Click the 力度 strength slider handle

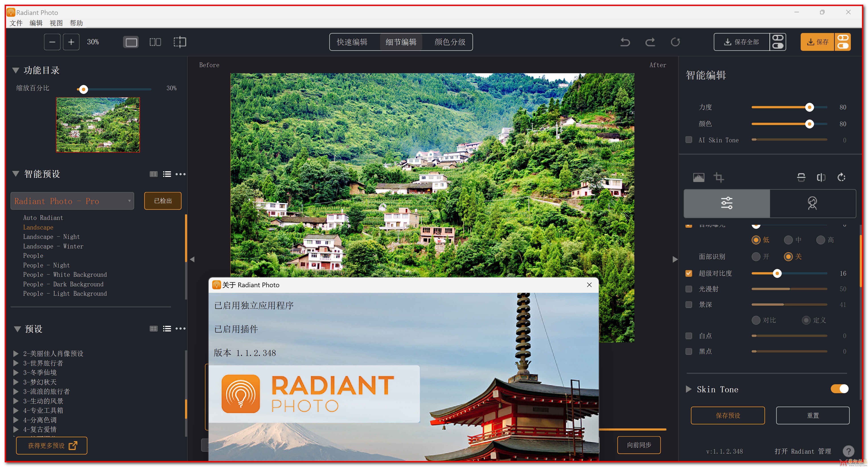809,107
